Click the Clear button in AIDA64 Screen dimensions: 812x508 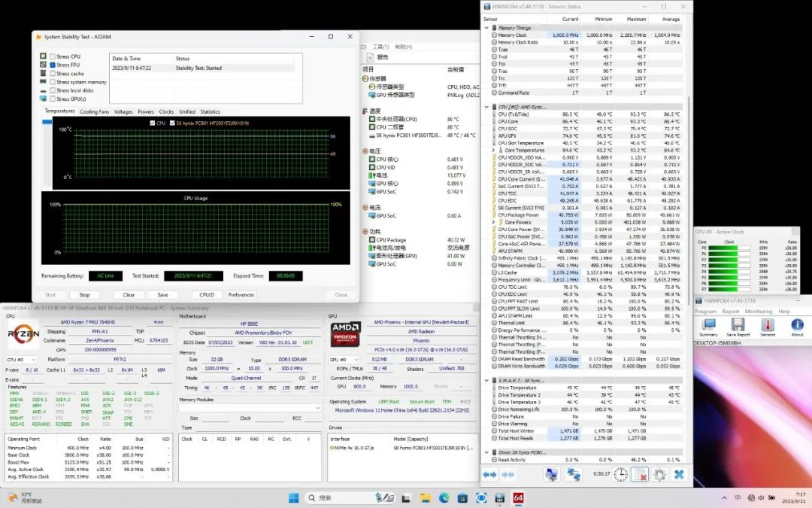tap(129, 294)
